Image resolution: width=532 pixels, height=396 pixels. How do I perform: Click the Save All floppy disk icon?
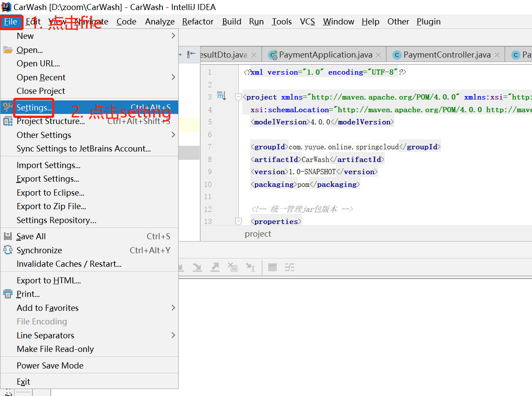(x=8, y=236)
